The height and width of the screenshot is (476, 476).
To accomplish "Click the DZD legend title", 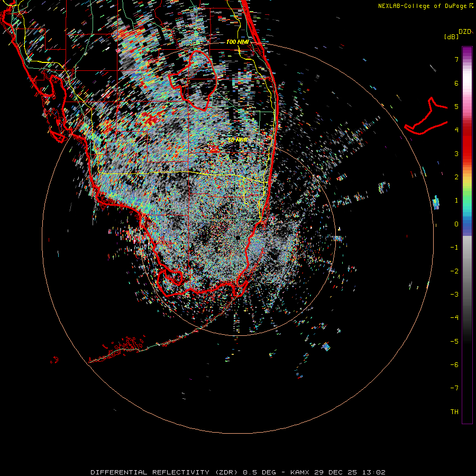I will point(465,32).
